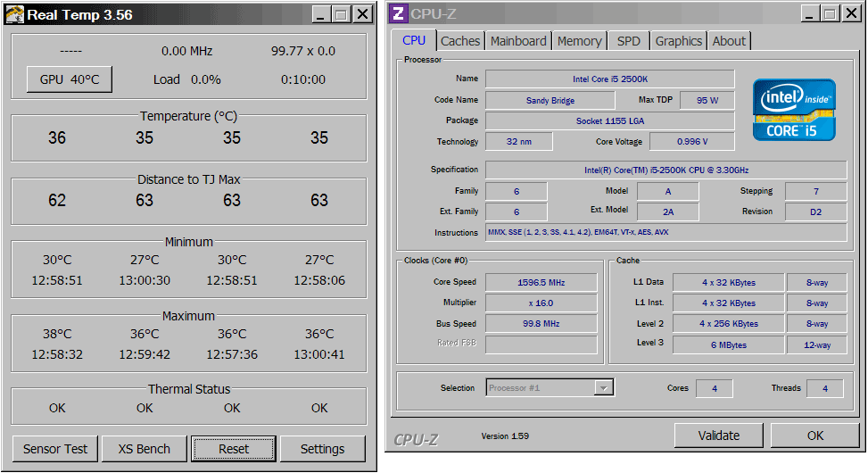Select the Memory tab

pyautogui.click(x=579, y=41)
